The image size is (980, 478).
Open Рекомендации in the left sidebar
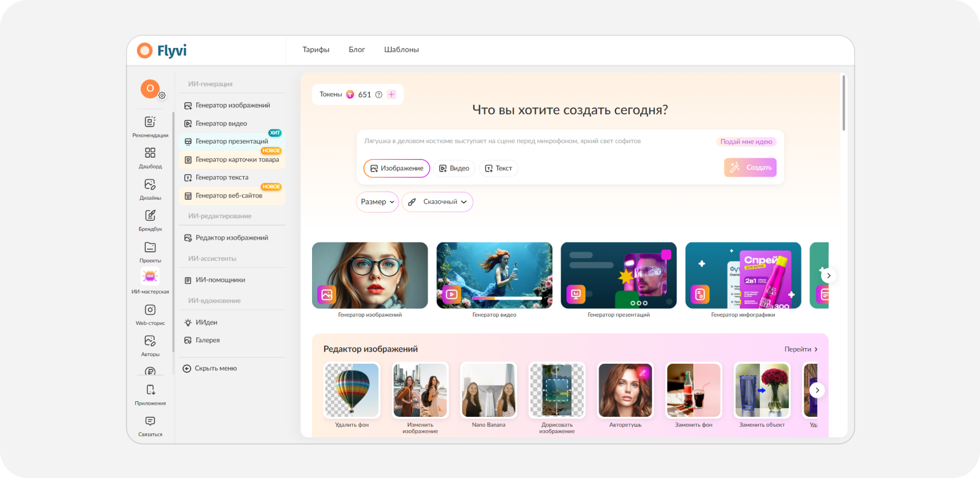(x=150, y=126)
